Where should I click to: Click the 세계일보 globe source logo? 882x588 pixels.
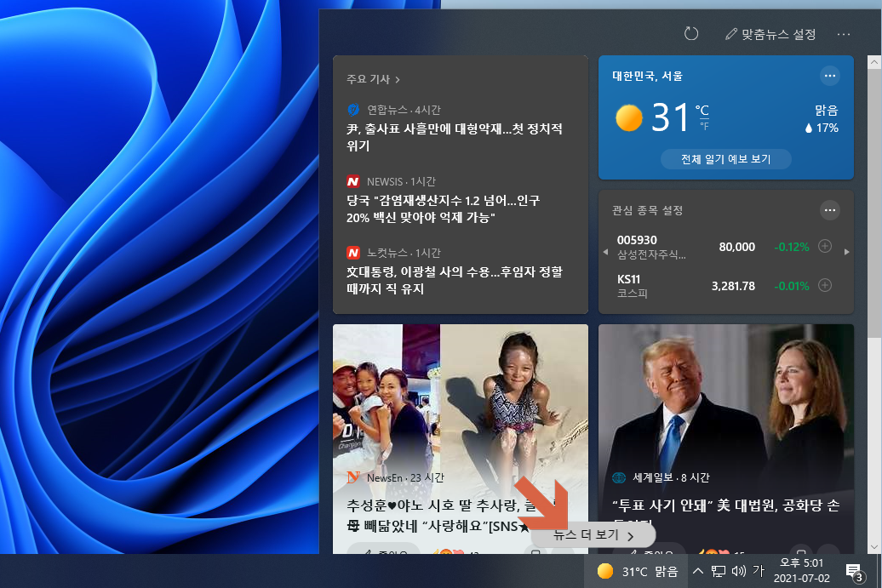click(619, 478)
